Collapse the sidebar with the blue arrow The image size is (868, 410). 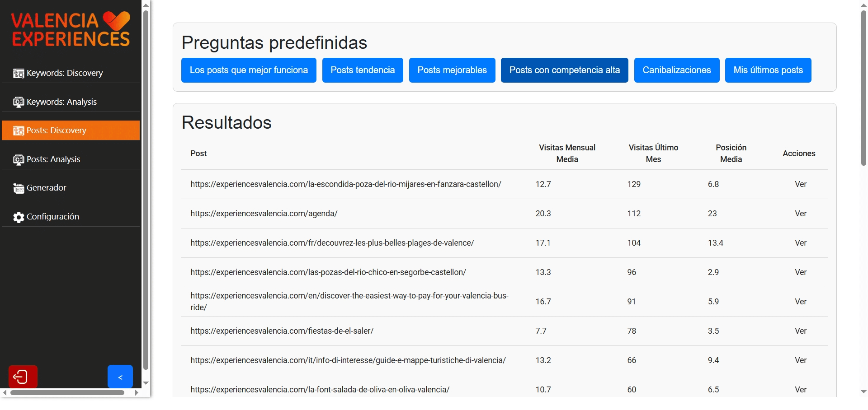pyautogui.click(x=120, y=376)
